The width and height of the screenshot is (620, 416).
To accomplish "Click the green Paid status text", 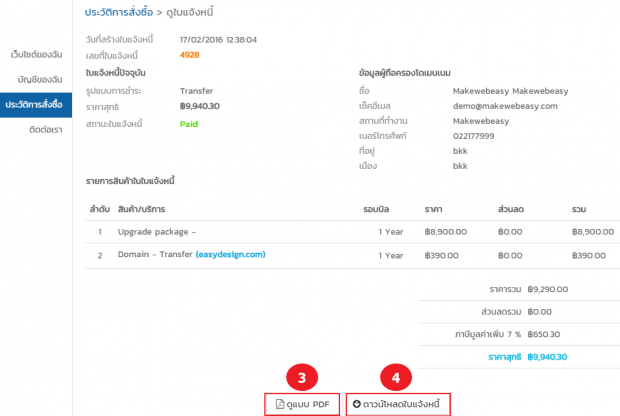I will [x=189, y=124].
